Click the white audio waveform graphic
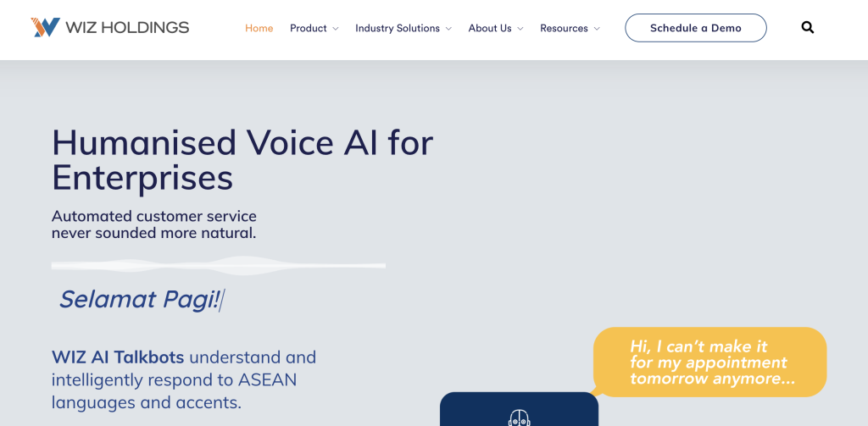This screenshot has height=426, width=868. [x=219, y=266]
